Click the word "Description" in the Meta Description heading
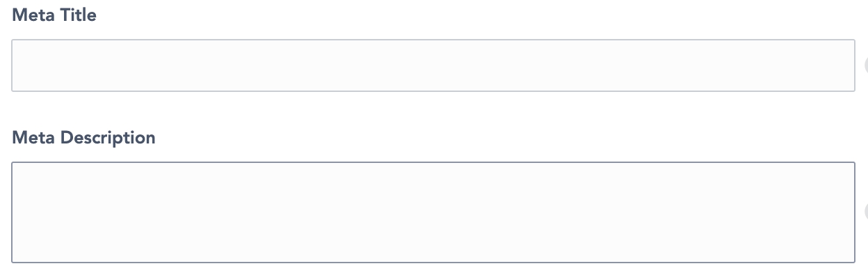 pyautogui.click(x=108, y=137)
